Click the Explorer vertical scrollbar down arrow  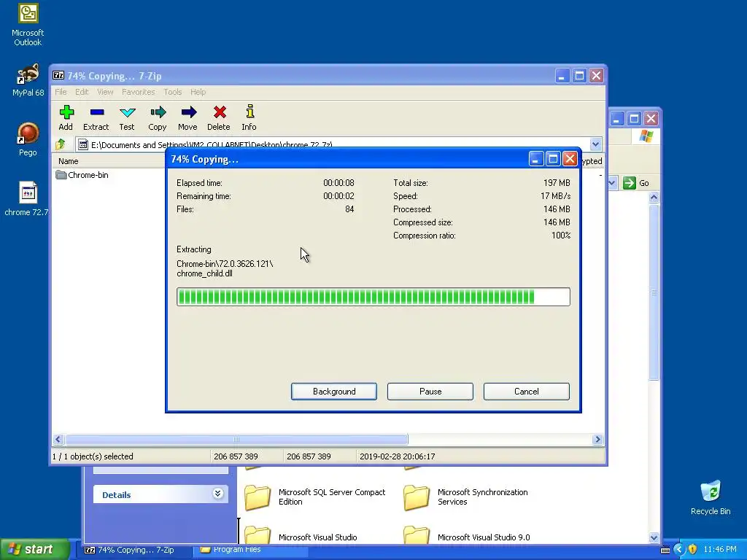[654, 537]
